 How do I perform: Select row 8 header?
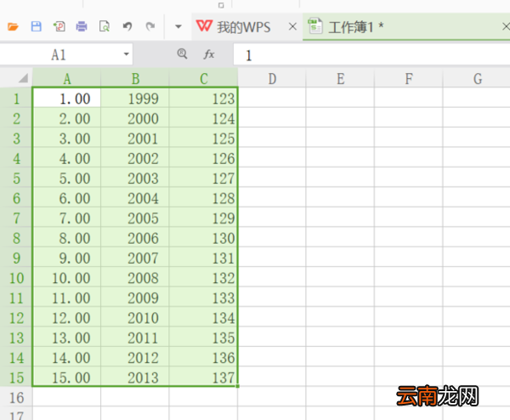(x=16, y=238)
